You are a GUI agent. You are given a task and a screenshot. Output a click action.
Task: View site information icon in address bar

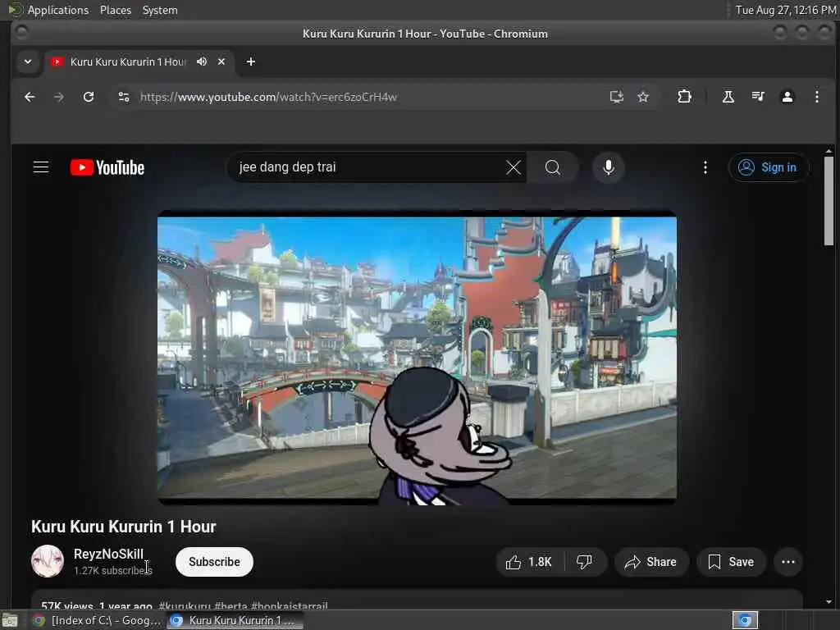coord(124,97)
